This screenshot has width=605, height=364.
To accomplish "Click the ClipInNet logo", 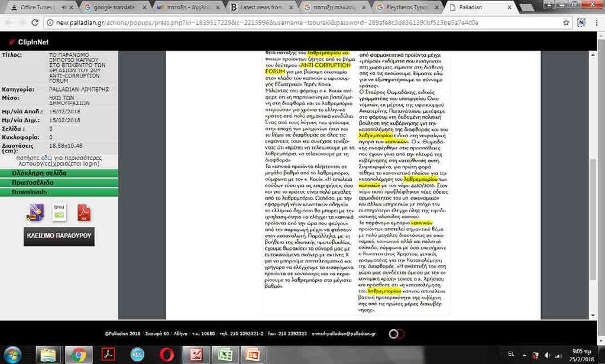I will 30,42.
